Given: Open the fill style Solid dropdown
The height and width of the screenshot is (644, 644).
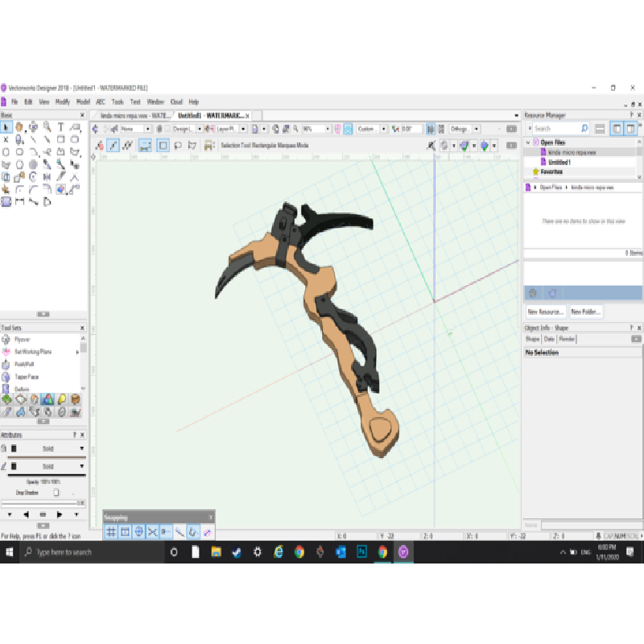Looking at the screenshot, I should [x=48, y=448].
